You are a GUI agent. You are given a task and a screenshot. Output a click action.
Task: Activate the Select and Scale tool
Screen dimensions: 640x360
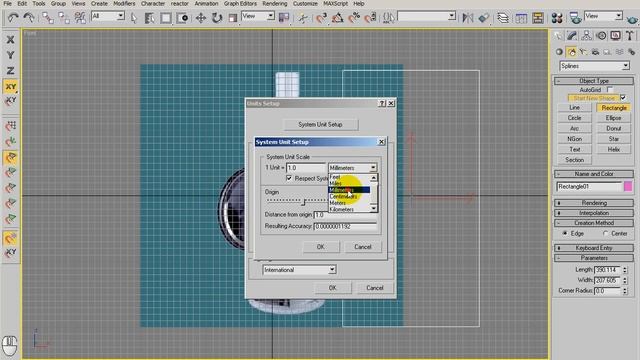233,18
